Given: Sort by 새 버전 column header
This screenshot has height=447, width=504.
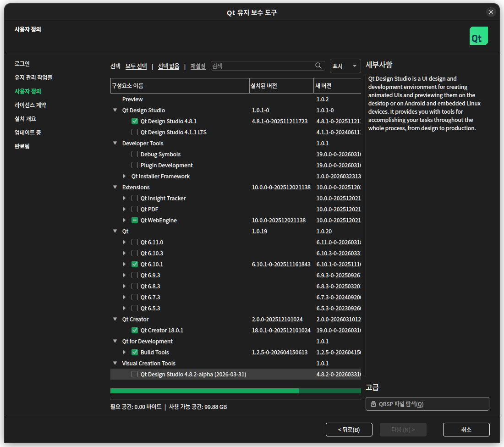Looking at the screenshot, I should coord(338,86).
